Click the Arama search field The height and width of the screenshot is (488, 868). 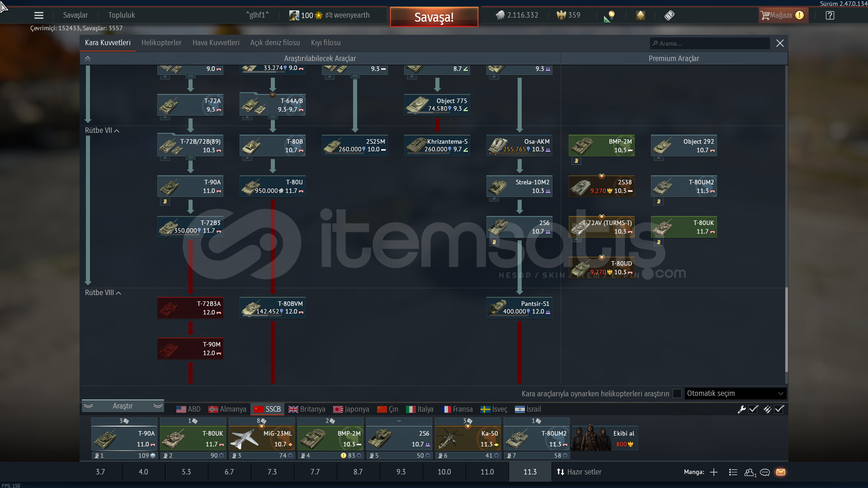[x=710, y=43]
